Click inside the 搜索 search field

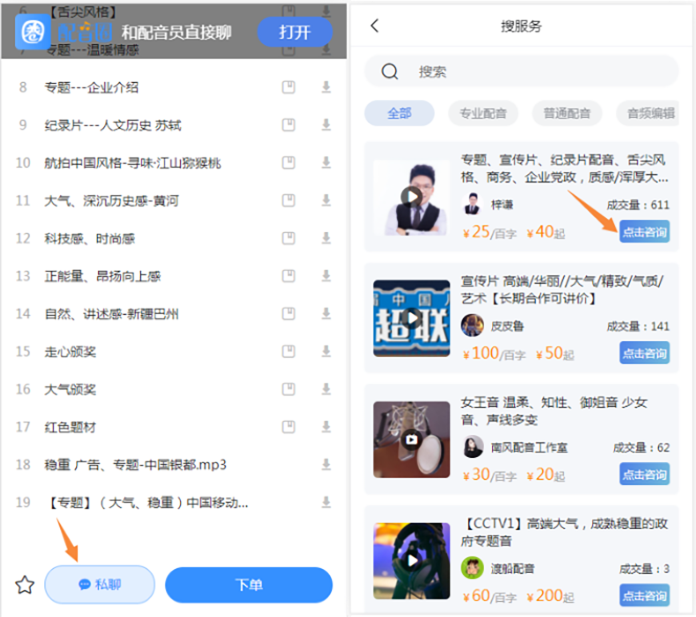(530, 71)
